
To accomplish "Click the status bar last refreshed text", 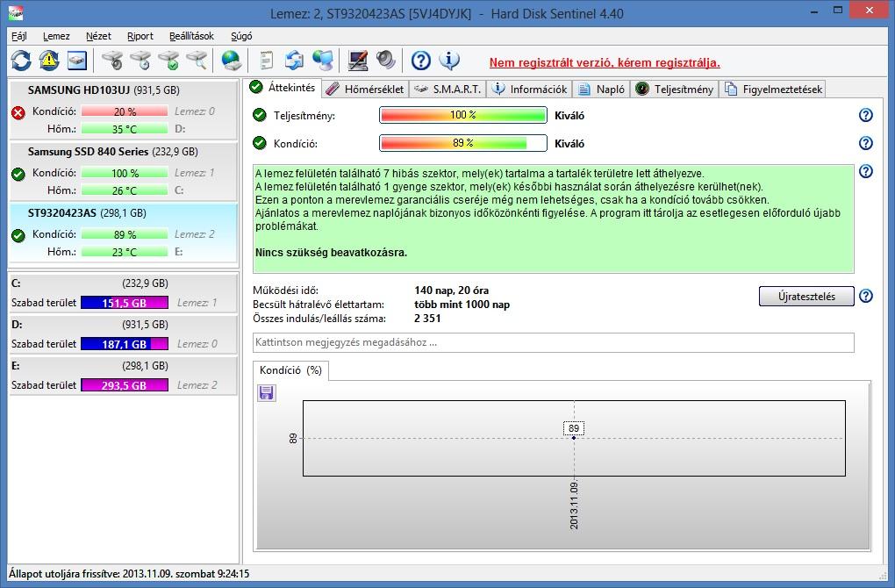I will click(129, 574).
